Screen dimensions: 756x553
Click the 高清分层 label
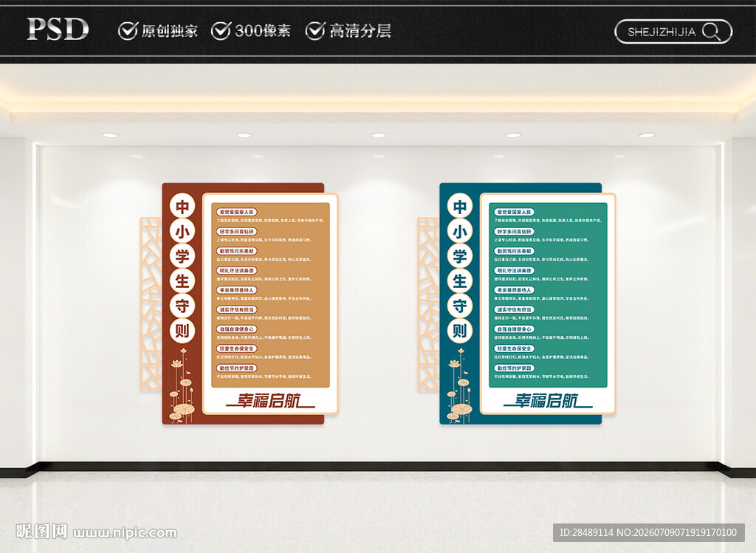pos(360,31)
